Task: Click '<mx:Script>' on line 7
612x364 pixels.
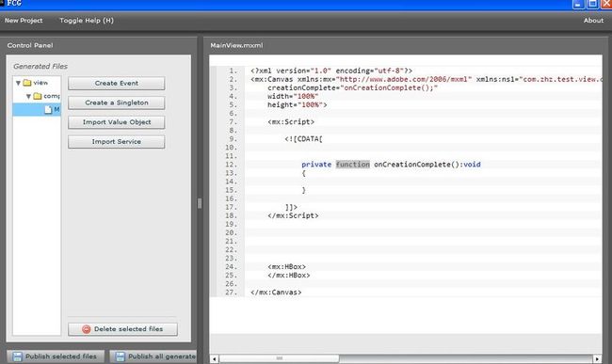Action: (x=291, y=121)
